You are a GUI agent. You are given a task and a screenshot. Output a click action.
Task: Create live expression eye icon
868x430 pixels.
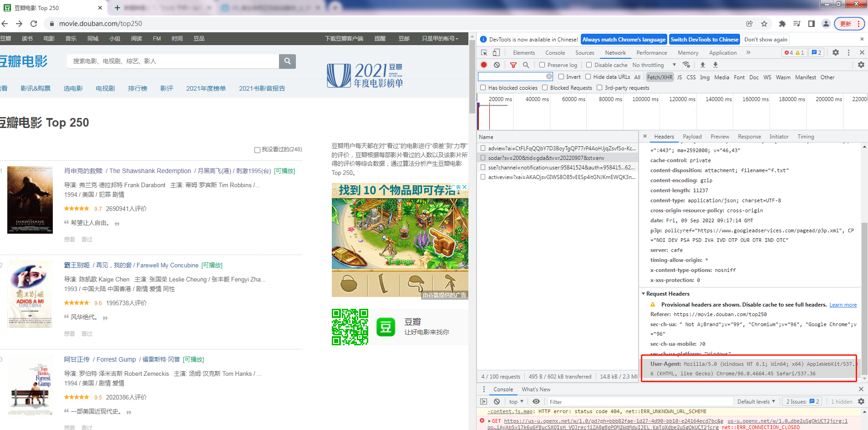tap(536, 402)
